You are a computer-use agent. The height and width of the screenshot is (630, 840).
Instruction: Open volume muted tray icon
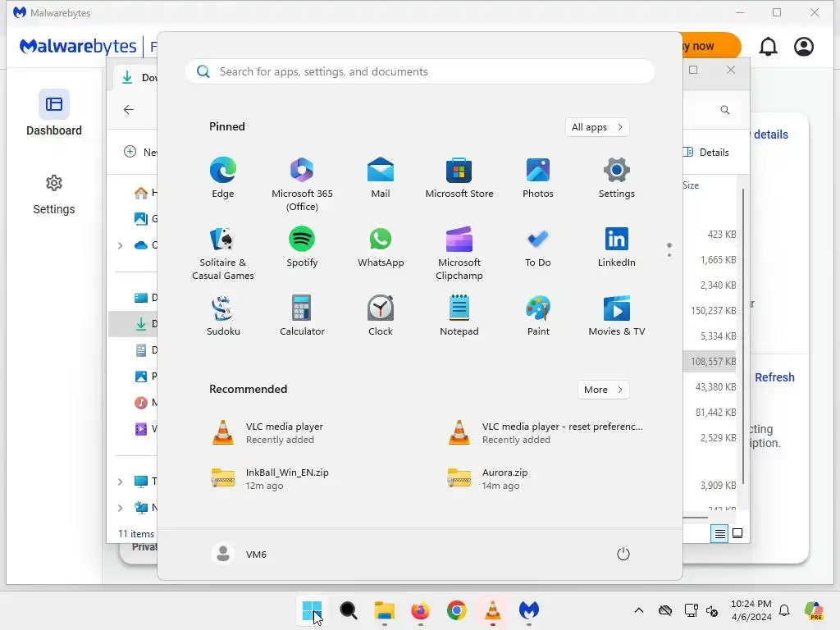(x=712, y=610)
